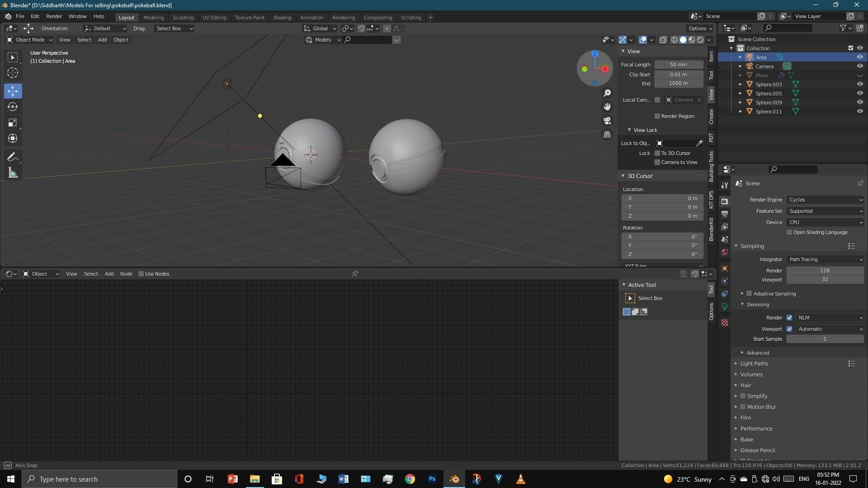868x488 pixels.
Task: Open the Integrator Path Tracing dropdown
Action: (x=826, y=259)
